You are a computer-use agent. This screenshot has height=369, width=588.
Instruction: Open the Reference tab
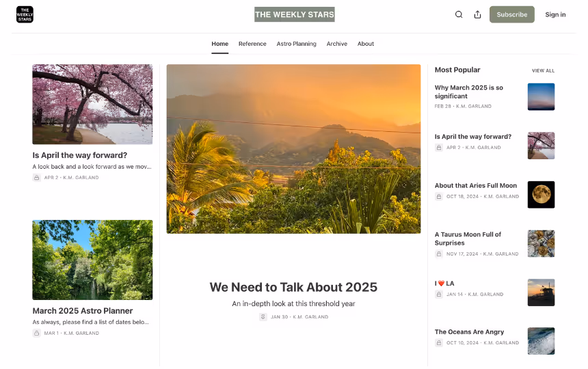[x=252, y=44]
